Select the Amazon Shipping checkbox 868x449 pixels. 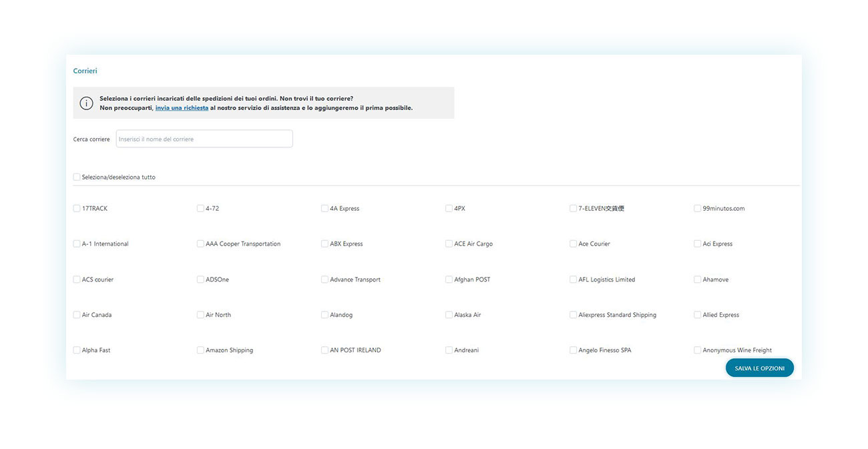click(200, 350)
